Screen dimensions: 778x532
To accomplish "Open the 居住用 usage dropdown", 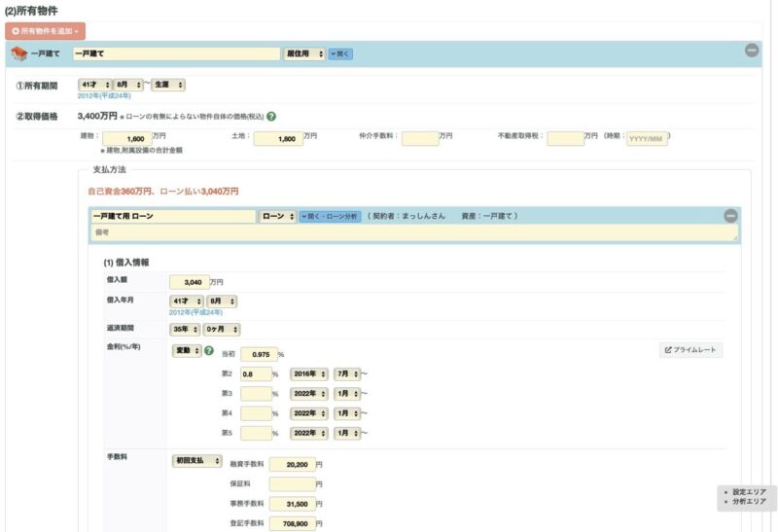I will tap(304, 53).
